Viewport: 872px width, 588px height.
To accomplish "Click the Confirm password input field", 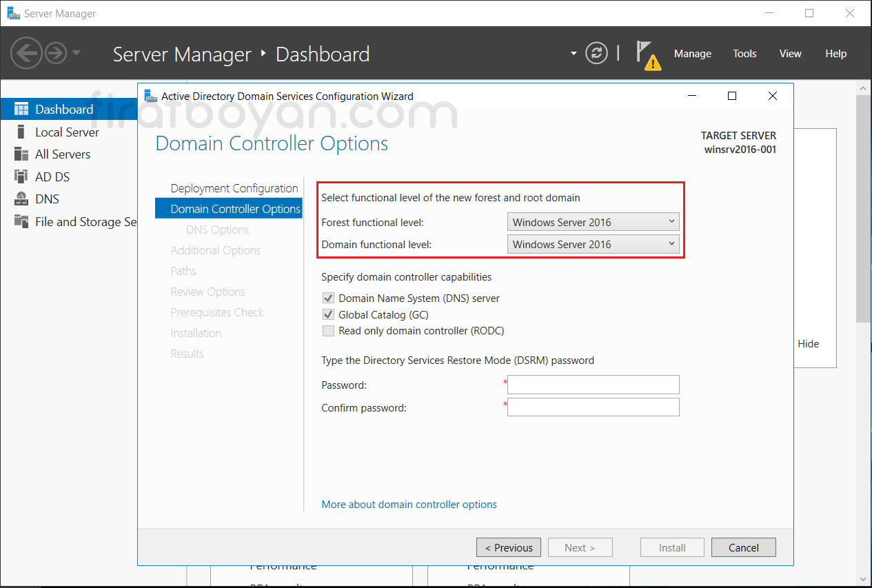I will pos(594,407).
